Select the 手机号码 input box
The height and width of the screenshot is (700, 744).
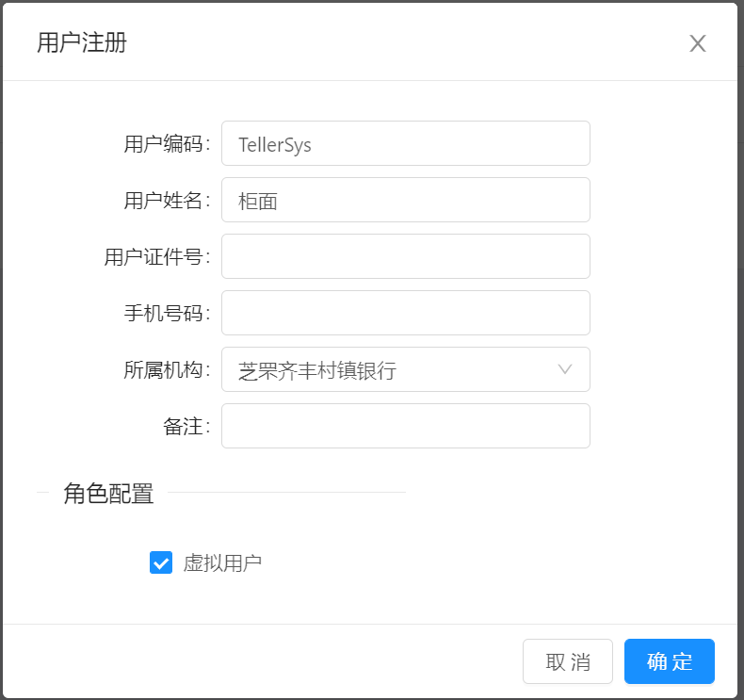coord(406,313)
